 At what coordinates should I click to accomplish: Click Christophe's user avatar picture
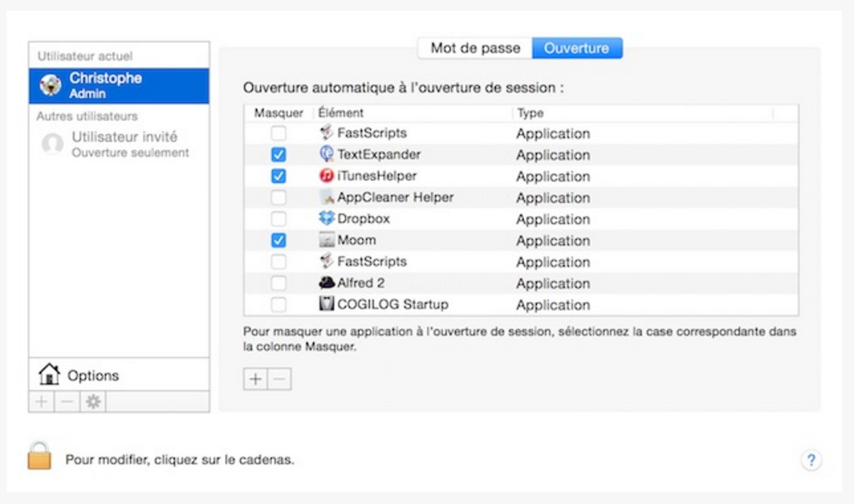point(51,86)
